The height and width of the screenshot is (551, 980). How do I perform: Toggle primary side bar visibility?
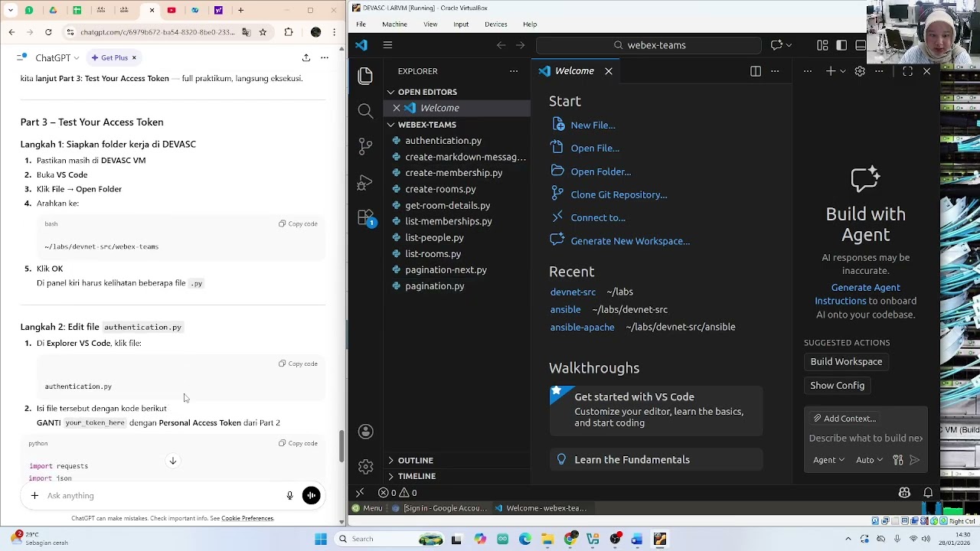pos(841,45)
